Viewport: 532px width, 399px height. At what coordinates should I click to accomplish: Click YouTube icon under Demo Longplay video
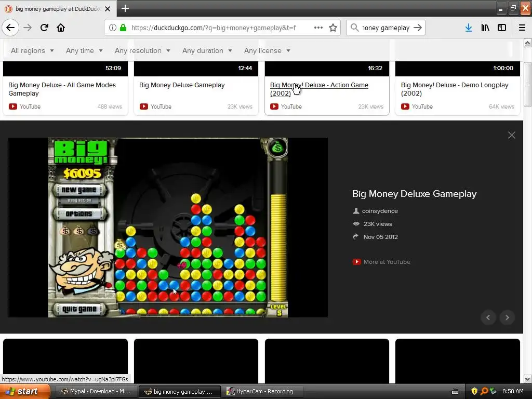click(405, 107)
